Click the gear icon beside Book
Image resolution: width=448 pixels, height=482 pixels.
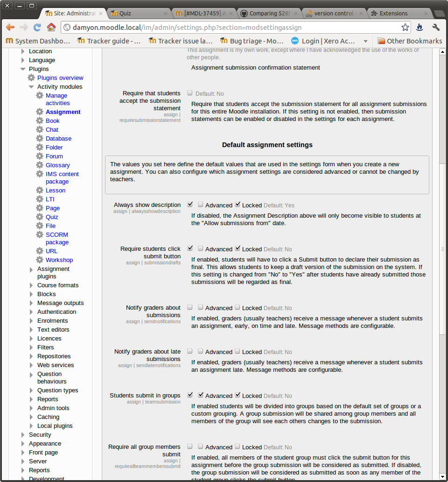(40, 120)
